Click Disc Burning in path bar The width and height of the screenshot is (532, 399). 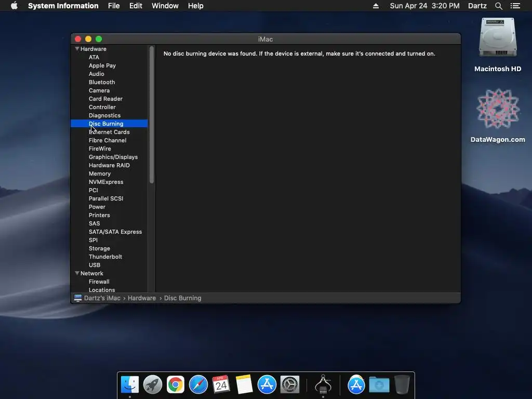pyautogui.click(x=182, y=298)
